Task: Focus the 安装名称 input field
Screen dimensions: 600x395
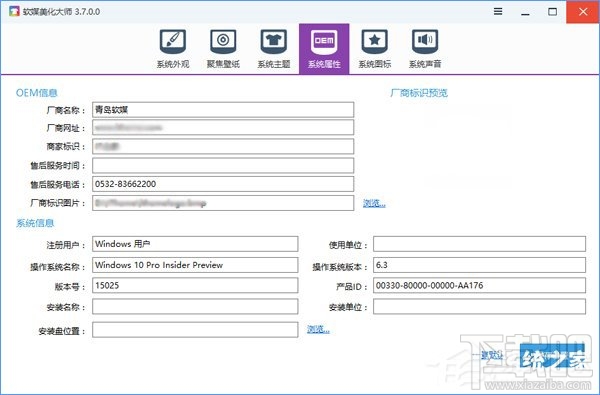Action: tap(195, 307)
